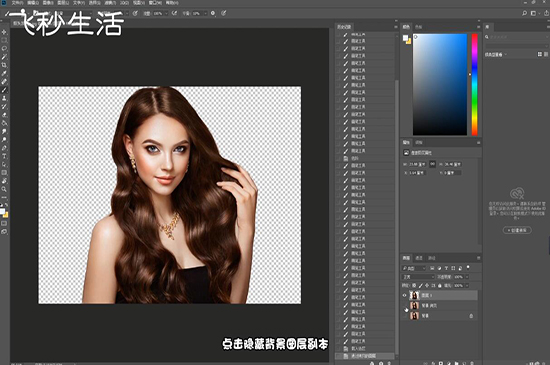Pick a hue on the rainbow color slider
550x365 pixels.
475,85
